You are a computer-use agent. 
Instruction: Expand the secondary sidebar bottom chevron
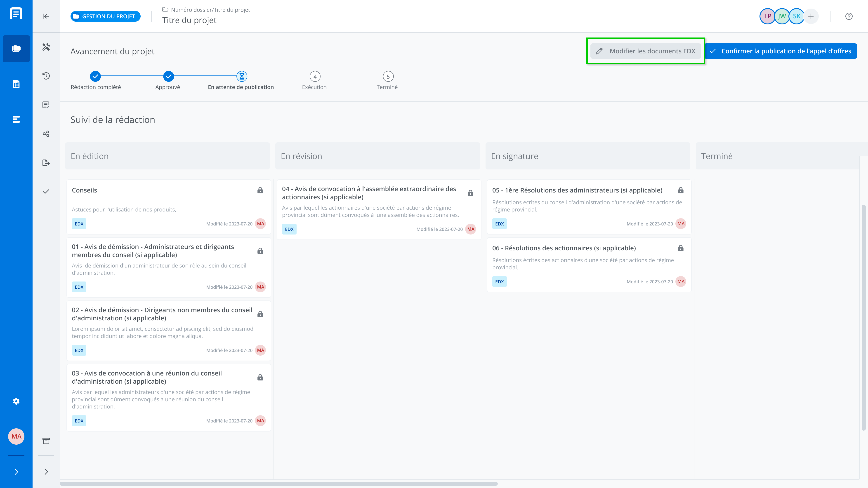tap(46, 472)
